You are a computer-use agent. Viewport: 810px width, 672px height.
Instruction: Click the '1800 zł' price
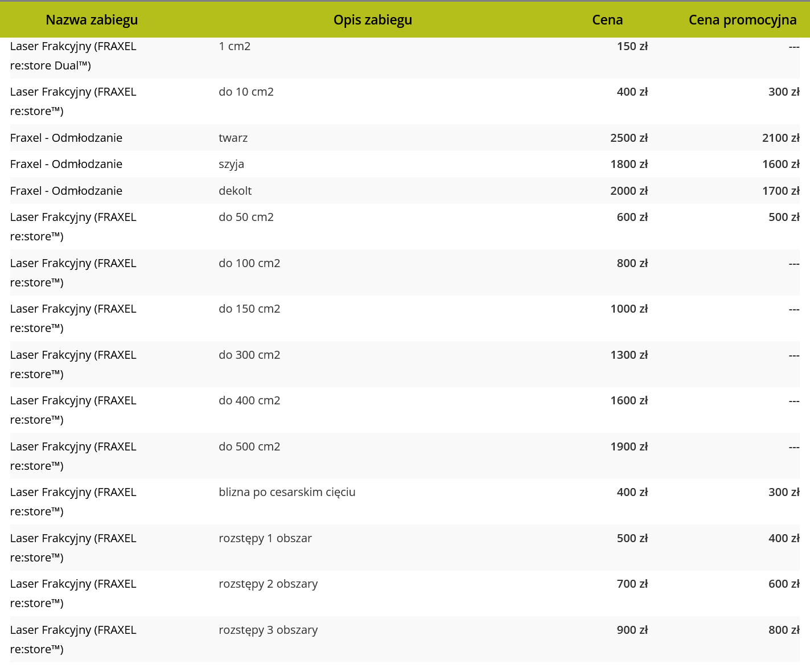[x=629, y=164]
